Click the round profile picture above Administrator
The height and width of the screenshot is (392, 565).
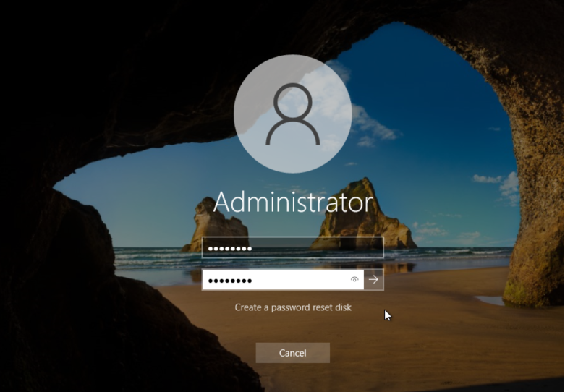click(292, 114)
